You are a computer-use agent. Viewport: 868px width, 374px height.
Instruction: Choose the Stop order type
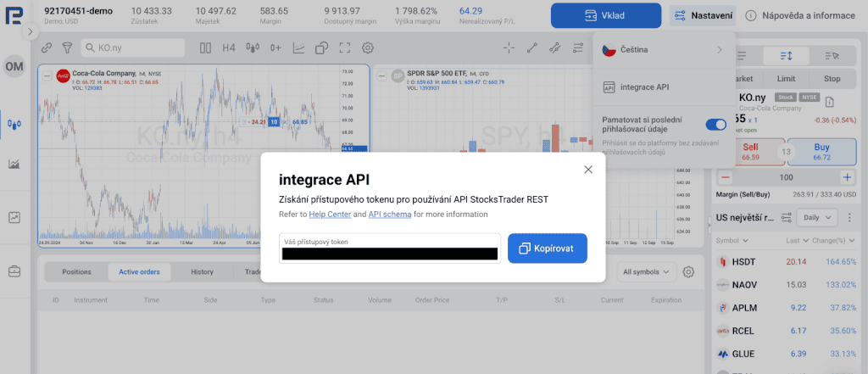[x=832, y=79]
